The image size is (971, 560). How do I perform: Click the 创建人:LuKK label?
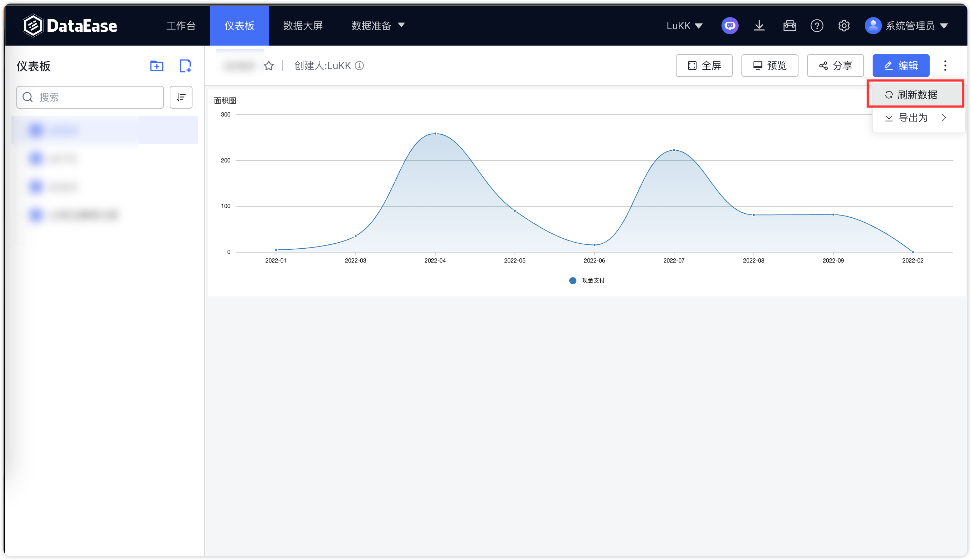coord(323,66)
